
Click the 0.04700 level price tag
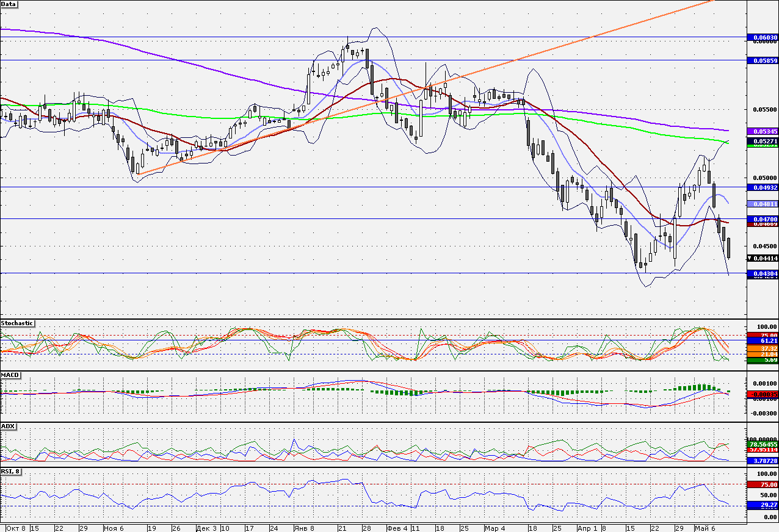tap(761, 218)
